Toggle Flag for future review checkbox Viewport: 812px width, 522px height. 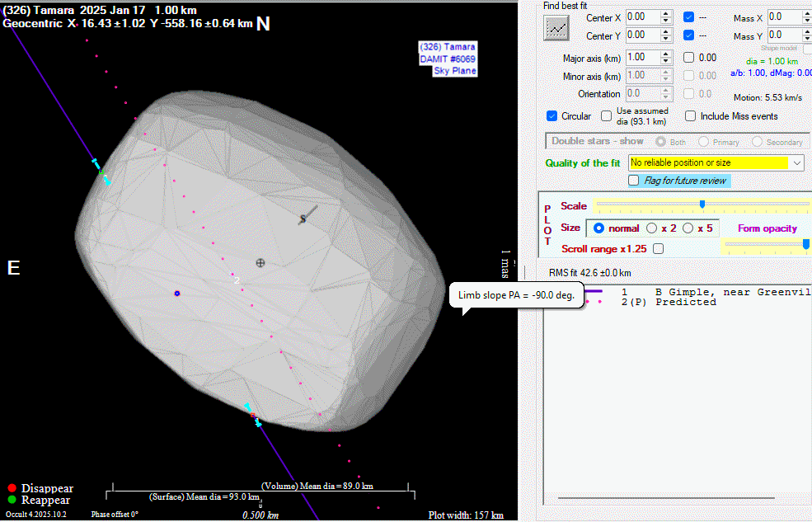pyautogui.click(x=634, y=180)
